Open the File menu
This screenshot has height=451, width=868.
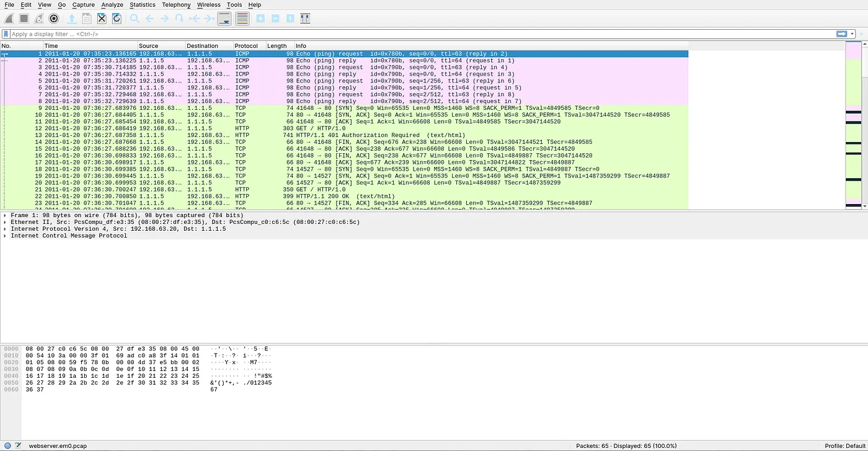[x=9, y=5]
